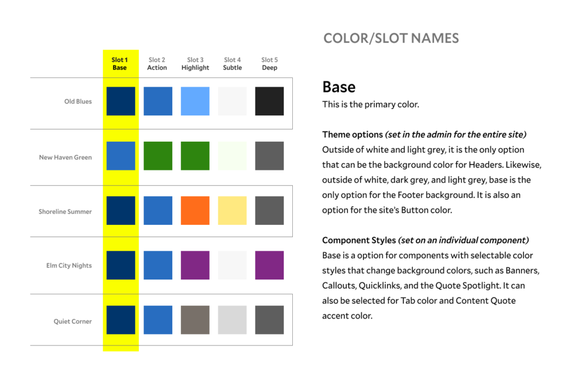Select Elm City Nights purple Highlight swatch
588x373 pixels.
(195, 265)
